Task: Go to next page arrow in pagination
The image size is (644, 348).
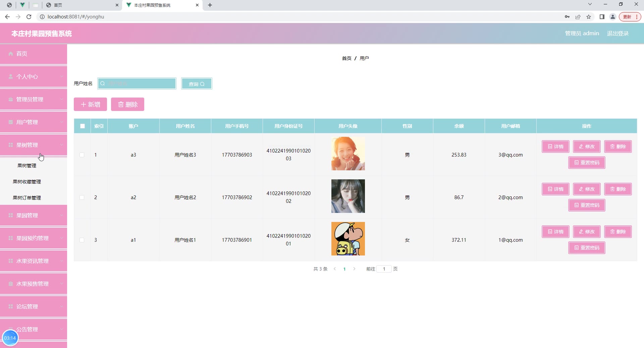Action: [354, 269]
